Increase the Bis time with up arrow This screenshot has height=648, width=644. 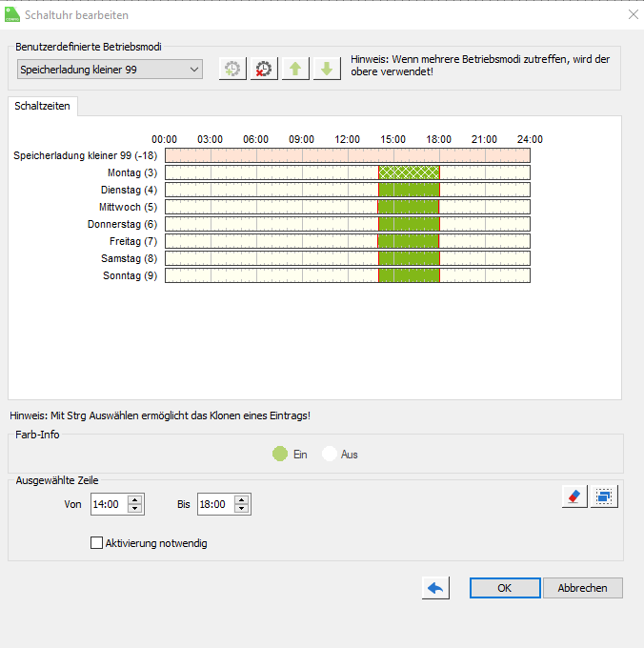241,500
